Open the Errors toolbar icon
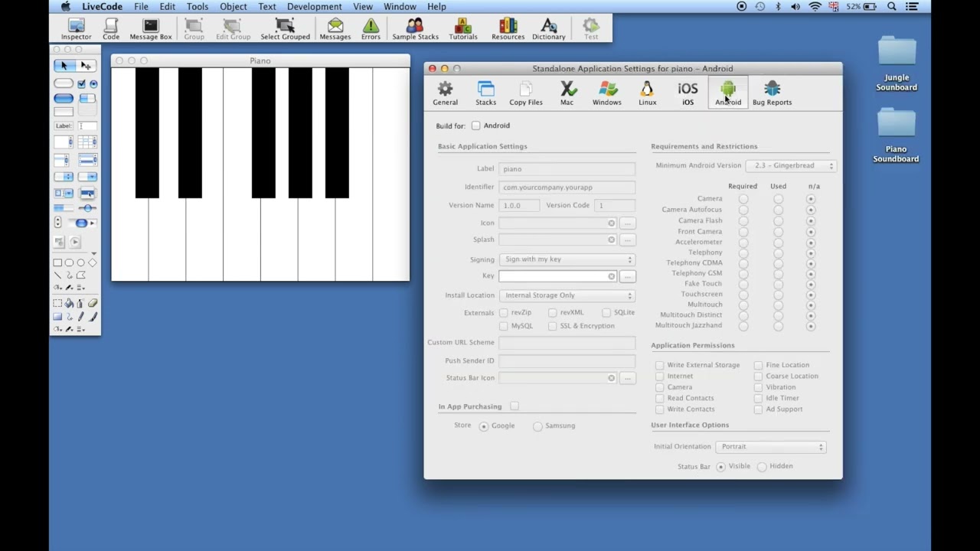 click(371, 30)
